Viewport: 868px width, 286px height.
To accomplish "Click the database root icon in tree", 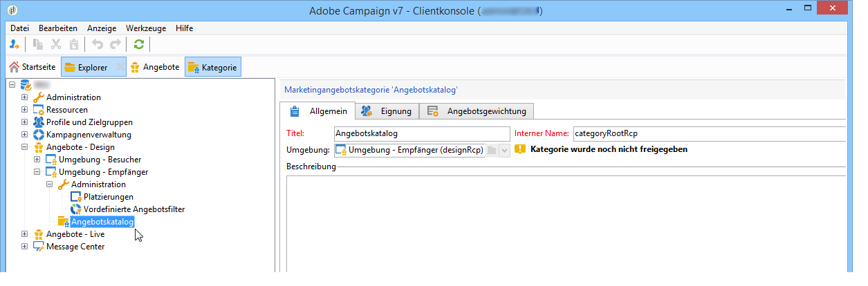I will pos(26,85).
